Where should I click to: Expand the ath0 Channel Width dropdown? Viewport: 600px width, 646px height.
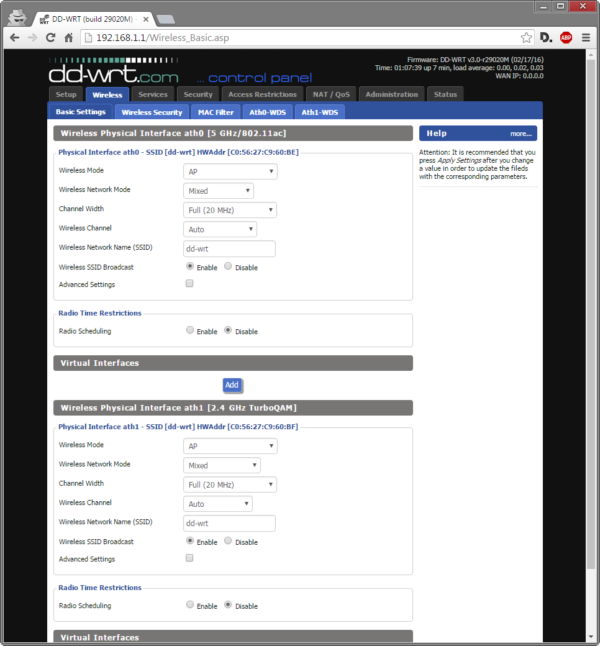click(230, 210)
